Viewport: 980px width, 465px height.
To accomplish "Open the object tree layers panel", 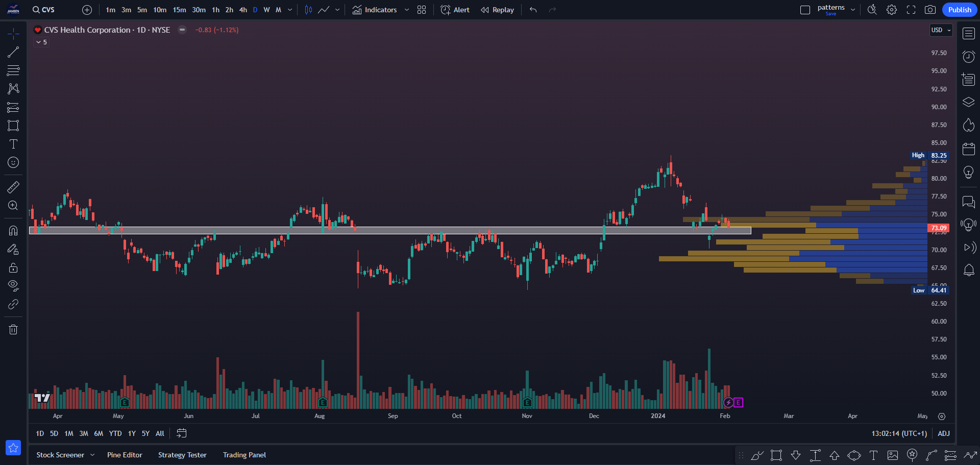I will 969,102.
